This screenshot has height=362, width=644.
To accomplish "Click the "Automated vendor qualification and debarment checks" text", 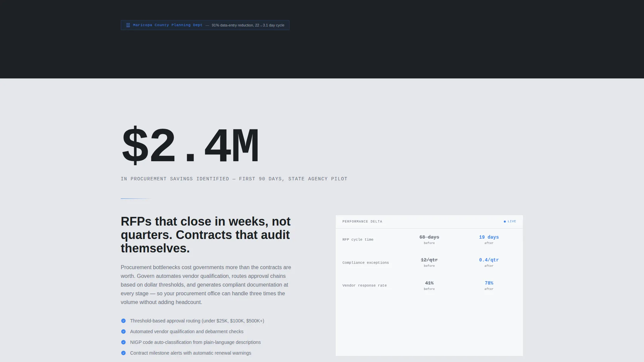I will coord(187,331).
